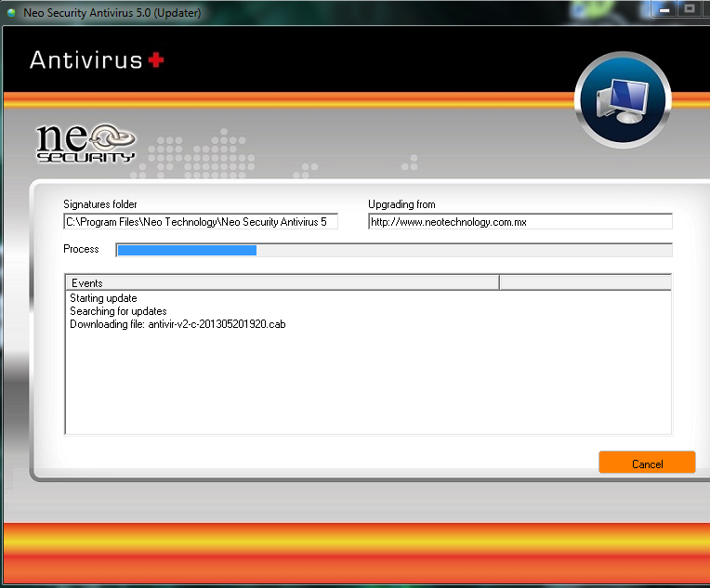Click the Signatures folder path field

click(201, 222)
